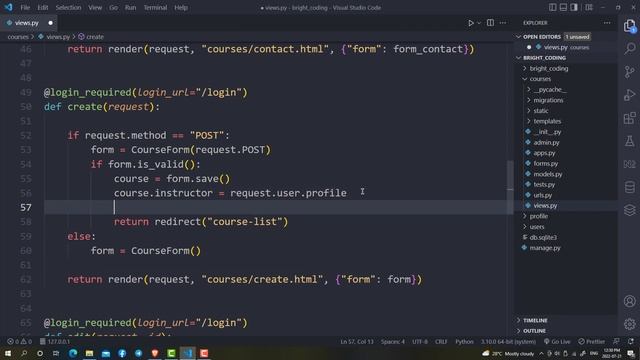Open the File menu
This screenshot has width=640, height=360.
25,7
